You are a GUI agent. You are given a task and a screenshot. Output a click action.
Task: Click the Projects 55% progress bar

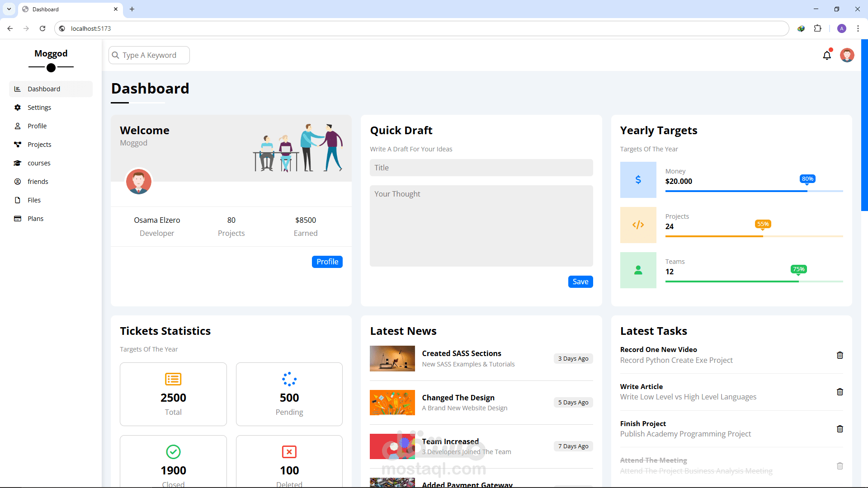754,236
